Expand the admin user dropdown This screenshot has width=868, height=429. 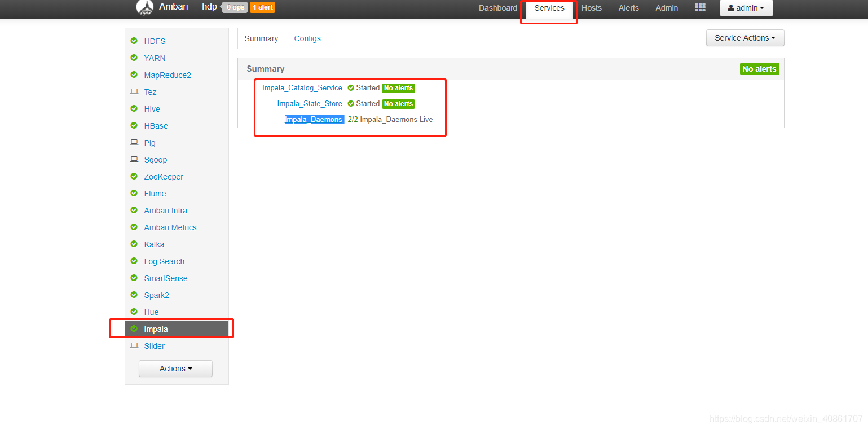(746, 8)
